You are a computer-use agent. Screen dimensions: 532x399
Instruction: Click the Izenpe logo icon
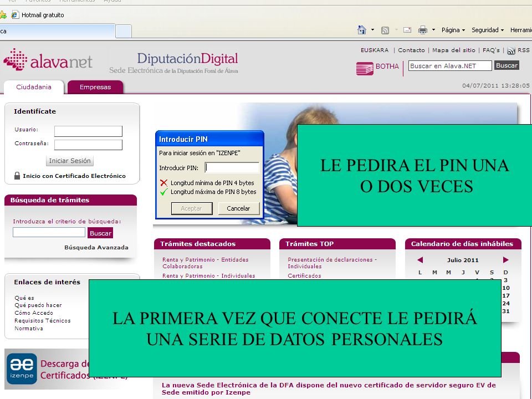(x=22, y=369)
